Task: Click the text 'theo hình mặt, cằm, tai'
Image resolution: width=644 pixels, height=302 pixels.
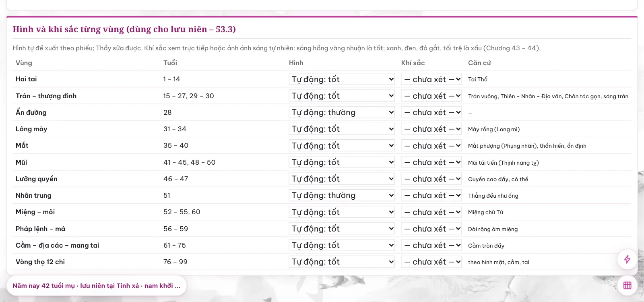Action: pos(499,262)
